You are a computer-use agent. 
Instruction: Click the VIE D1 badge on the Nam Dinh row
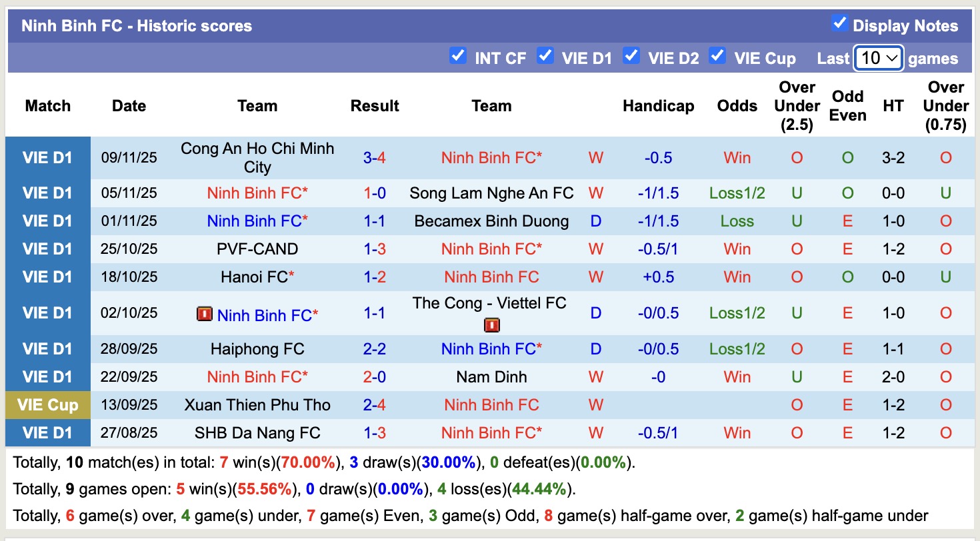47,376
